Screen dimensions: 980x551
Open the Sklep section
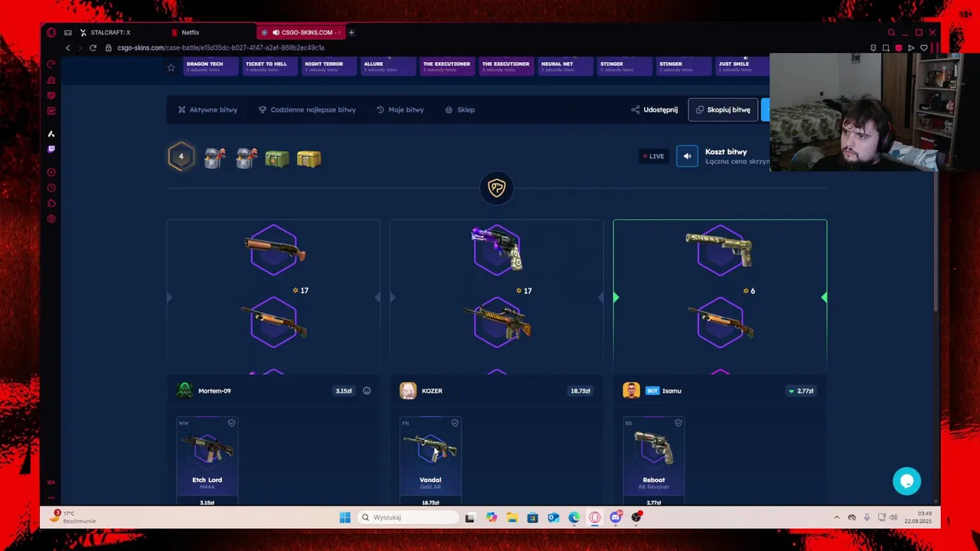[460, 109]
